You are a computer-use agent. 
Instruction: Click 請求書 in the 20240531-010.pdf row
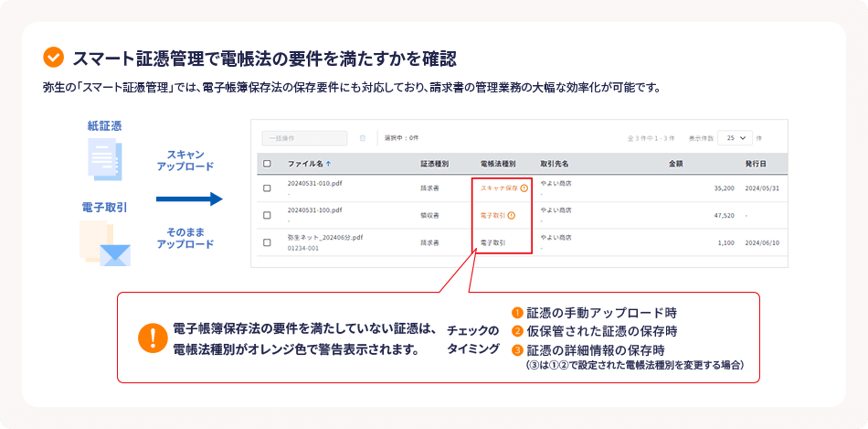[429, 188]
